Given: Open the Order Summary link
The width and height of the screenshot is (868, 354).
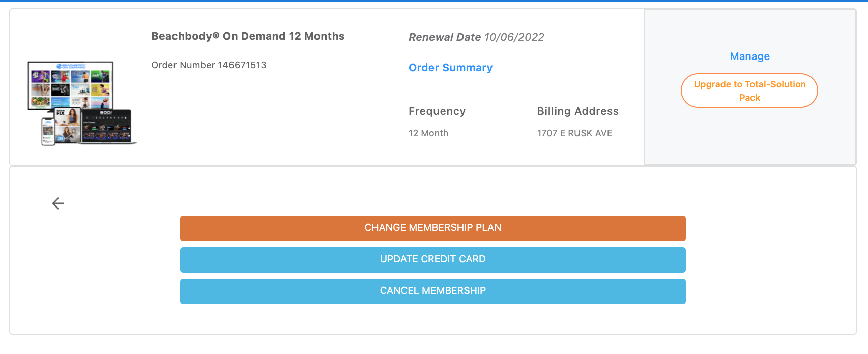Looking at the screenshot, I should 450,67.
